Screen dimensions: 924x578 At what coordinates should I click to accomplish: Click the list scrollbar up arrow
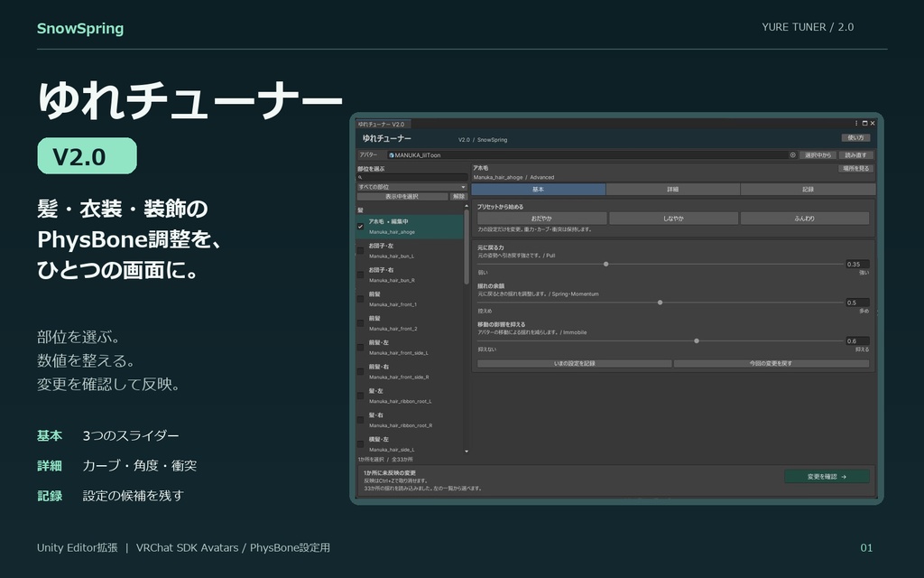point(467,206)
